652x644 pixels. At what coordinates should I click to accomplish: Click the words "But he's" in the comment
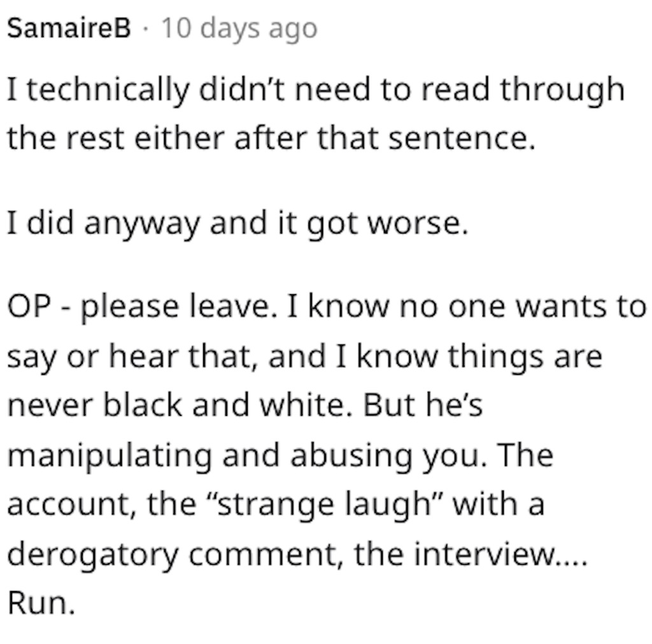point(423,405)
